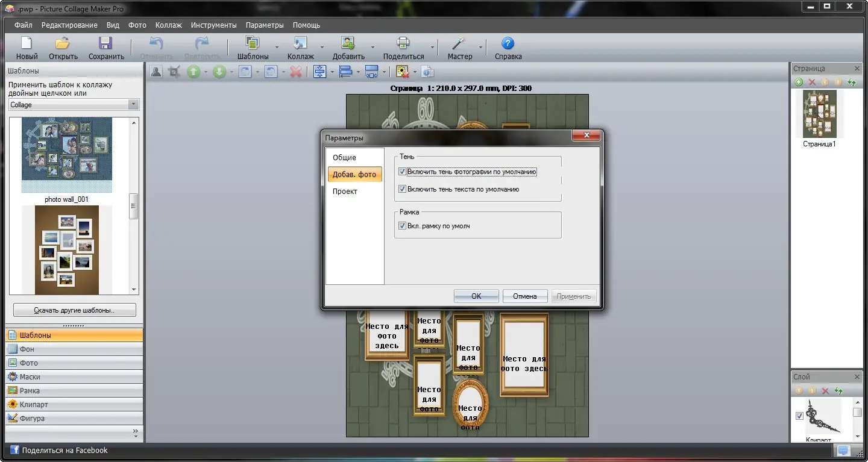Image resolution: width=868 pixels, height=462 pixels.
Task: Close the Страница panel
Action: coord(857,68)
